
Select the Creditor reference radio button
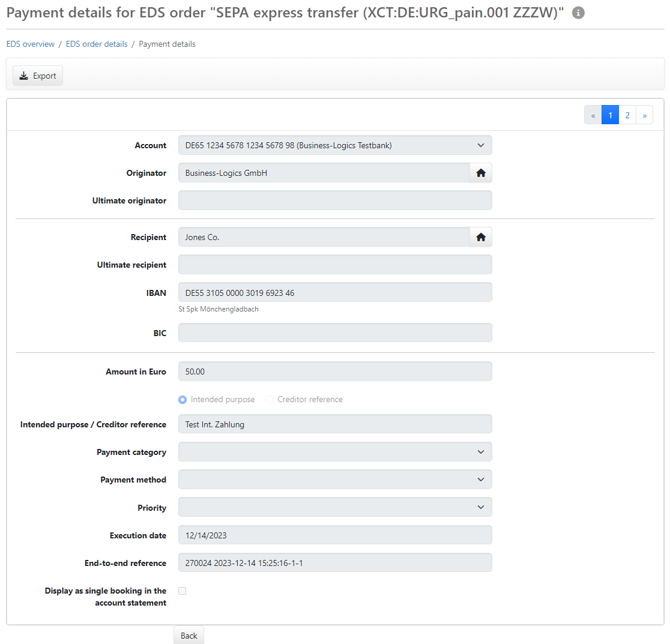(x=269, y=400)
